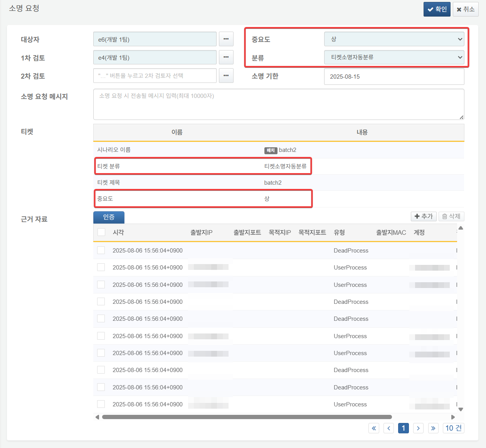This screenshot has width=486, height=448.
Task: Open the 1차 검토 reviewer picker ellipsis button
Action: (226, 57)
